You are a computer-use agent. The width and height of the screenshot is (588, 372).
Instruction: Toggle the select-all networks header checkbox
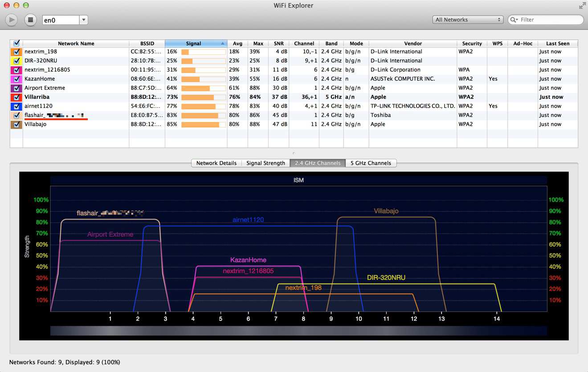16,43
